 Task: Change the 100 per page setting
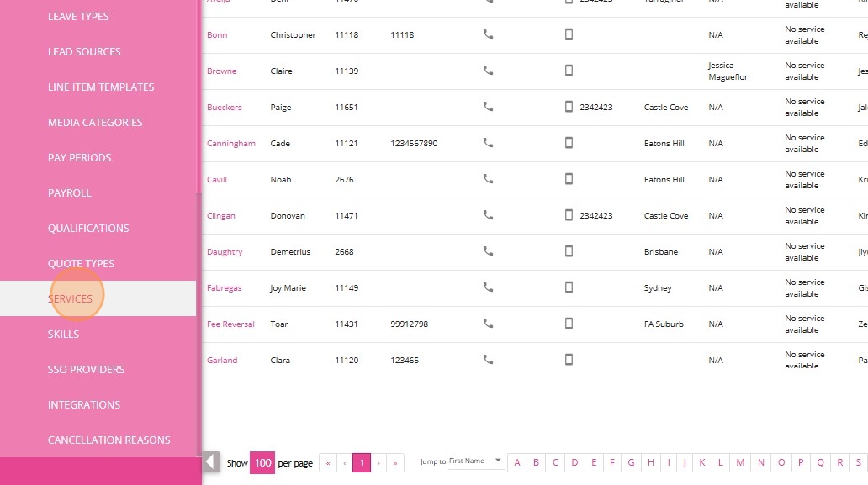[x=262, y=463]
